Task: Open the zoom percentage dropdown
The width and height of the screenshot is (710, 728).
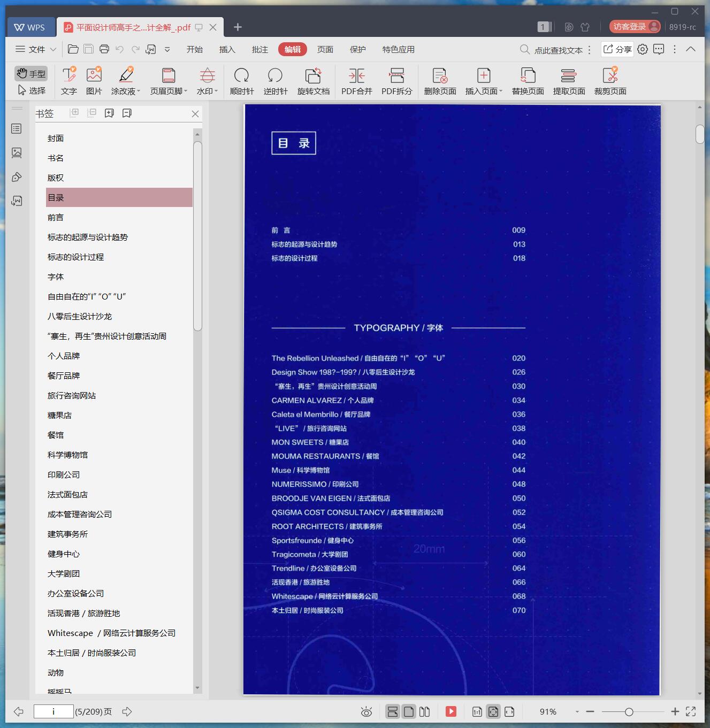Action: 577,712
